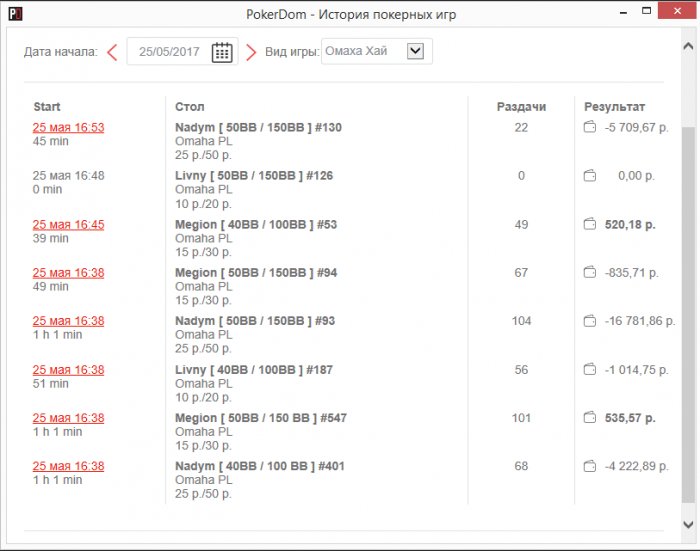This screenshot has height=551, width=700.
Task: Expand the Омаха Хай game type dropdown
Action: [415, 51]
